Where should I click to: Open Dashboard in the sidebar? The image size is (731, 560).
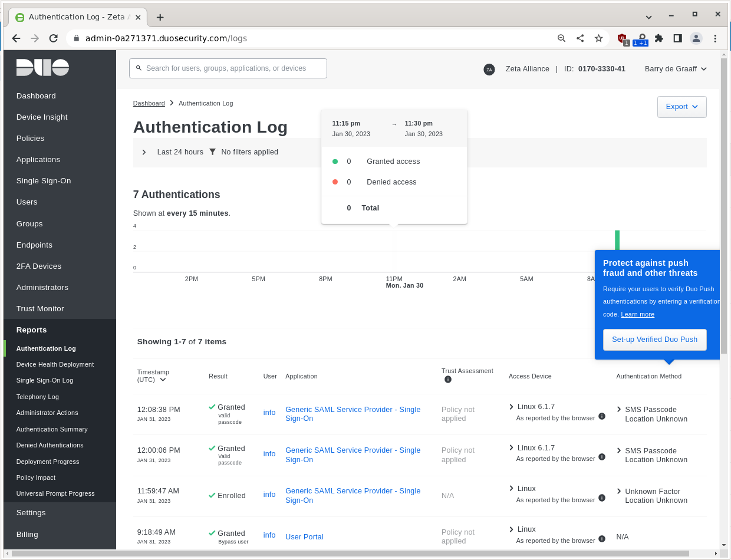(36, 95)
